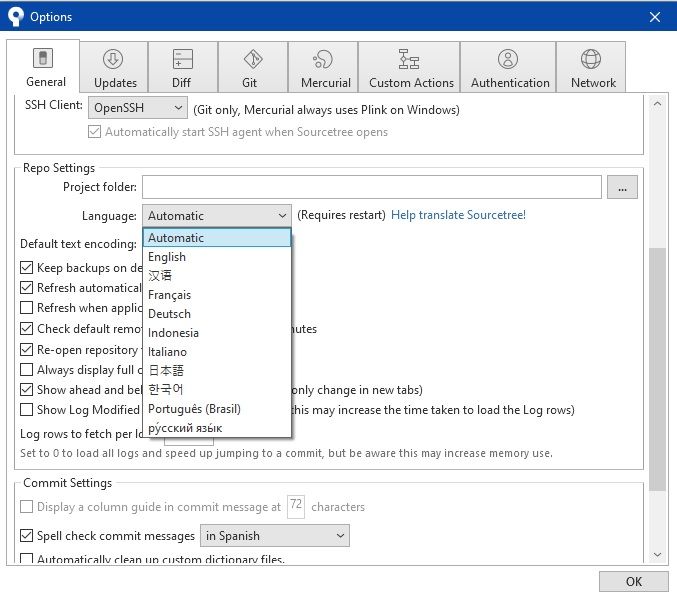
Task: Open the Custom Actions tab icon
Action: click(x=410, y=60)
